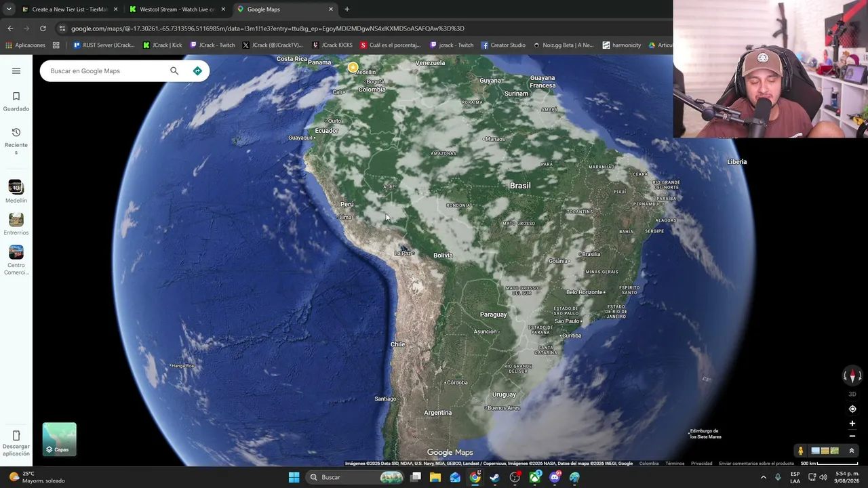The width and height of the screenshot is (868, 488).
Task: Click the Paraguay country label on map
Action: (x=493, y=314)
